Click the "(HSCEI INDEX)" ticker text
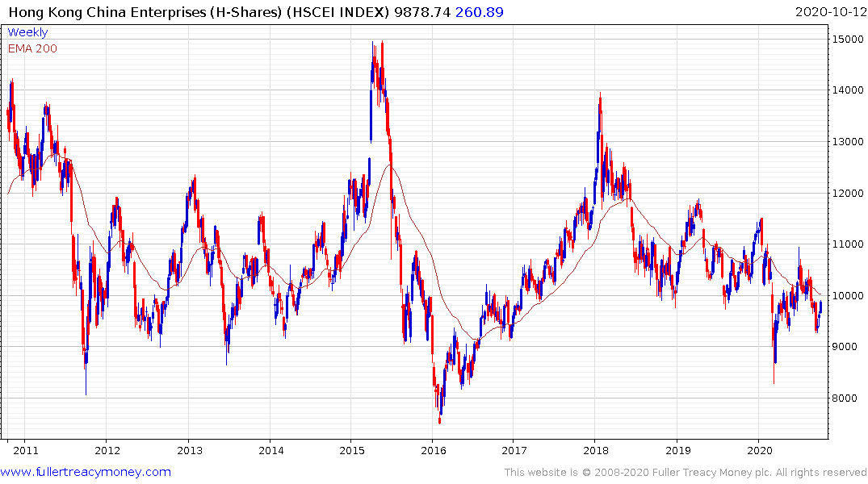The height and width of the screenshot is (484, 868). [338, 12]
